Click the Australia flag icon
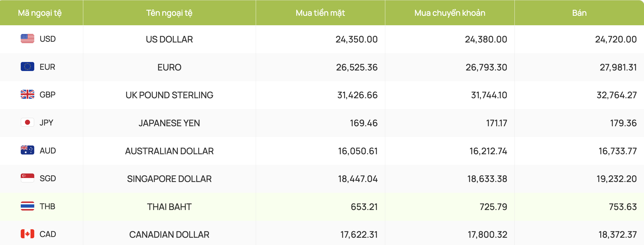Image resolution: width=644 pixels, height=245 pixels. click(x=27, y=150)
